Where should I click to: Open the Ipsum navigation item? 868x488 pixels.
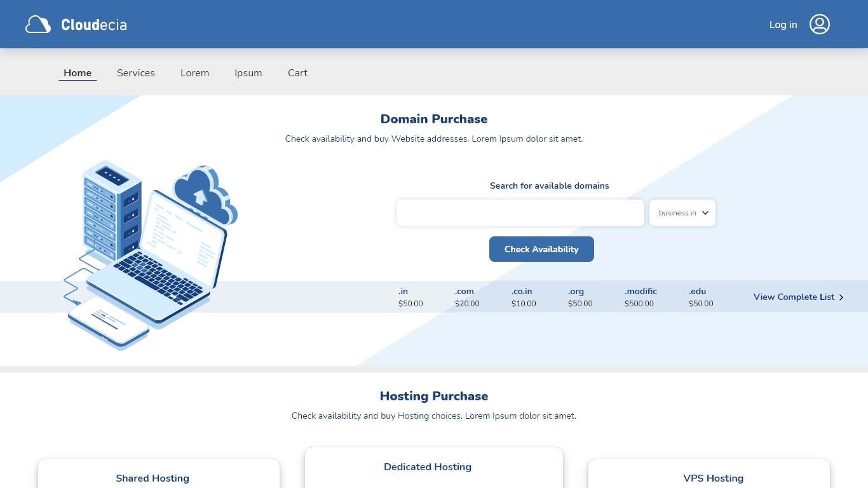click(x=248, y=73)
